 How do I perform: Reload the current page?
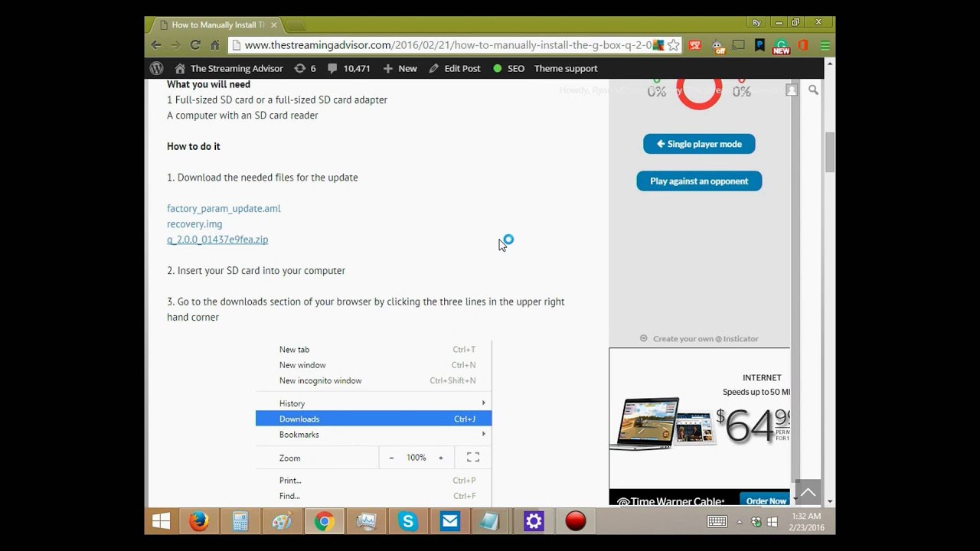[195, 45]
